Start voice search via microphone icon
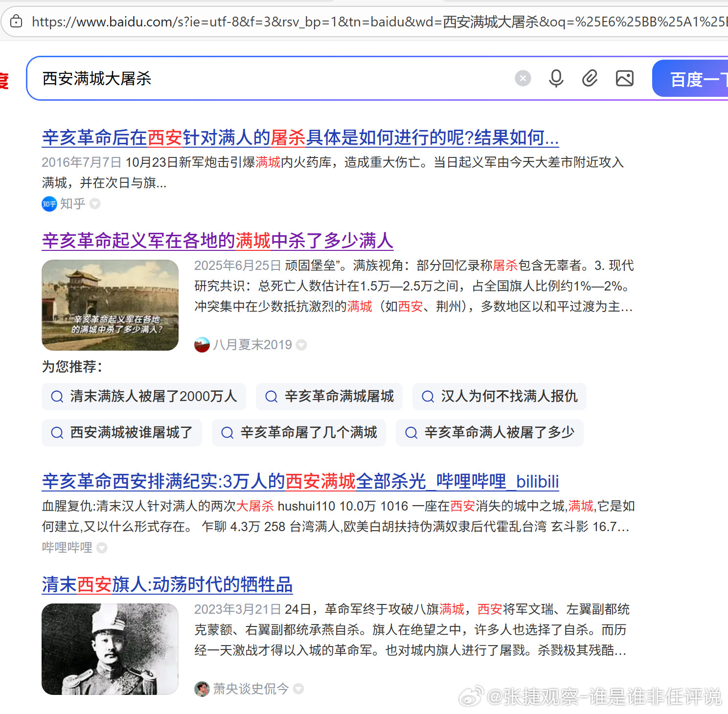The height and width of the screenshot is (714, 728). click(556, 78)
